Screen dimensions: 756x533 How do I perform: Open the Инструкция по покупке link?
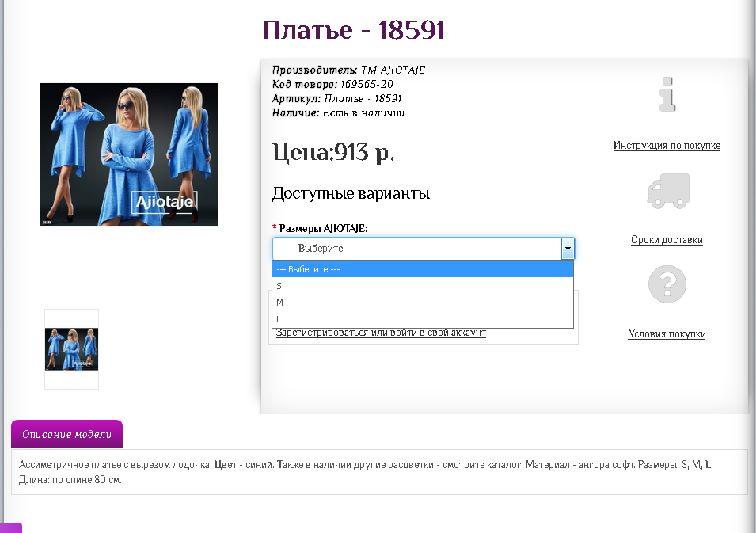pos(667,145)
